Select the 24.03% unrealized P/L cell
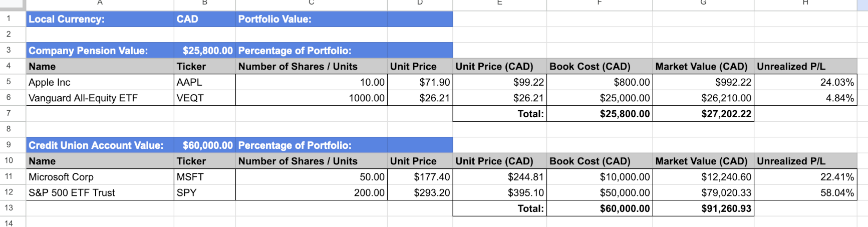Screen dimensions: 868x227 tap(805, 82)
